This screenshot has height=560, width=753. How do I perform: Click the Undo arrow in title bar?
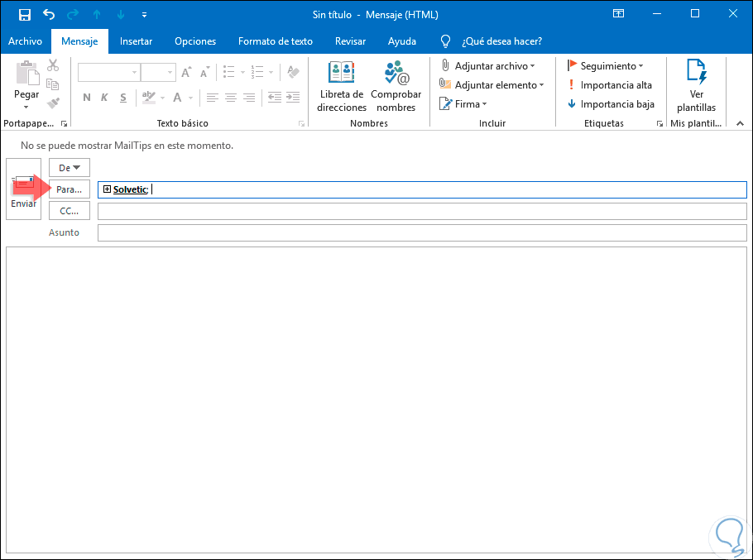pos(49,15)
